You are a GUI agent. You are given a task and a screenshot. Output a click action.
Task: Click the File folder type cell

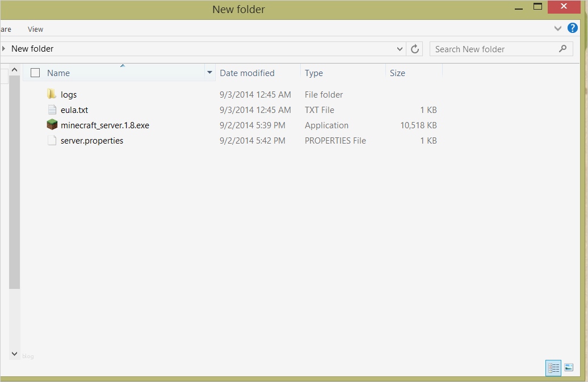tap(324, 94)
